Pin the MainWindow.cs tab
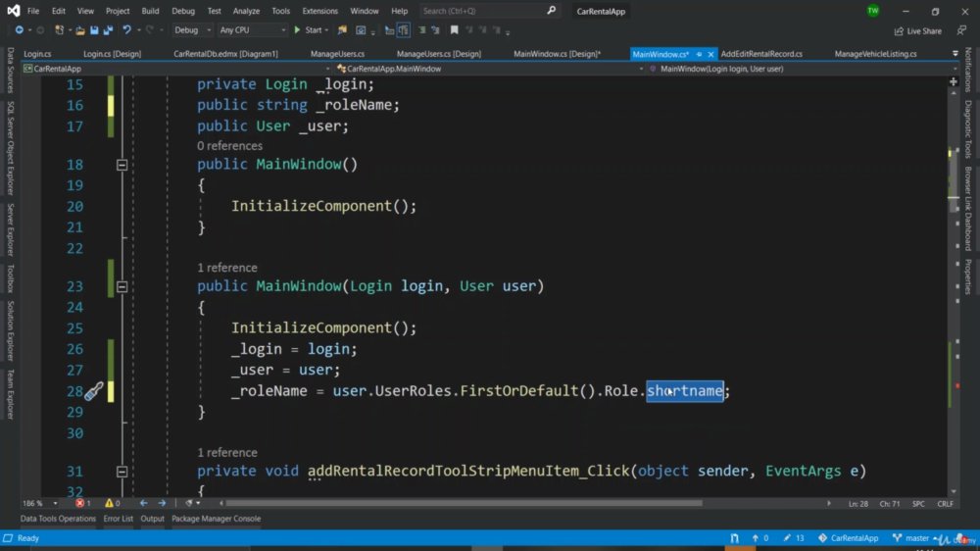This screenshot has height=551, width=980. [700, 54]
